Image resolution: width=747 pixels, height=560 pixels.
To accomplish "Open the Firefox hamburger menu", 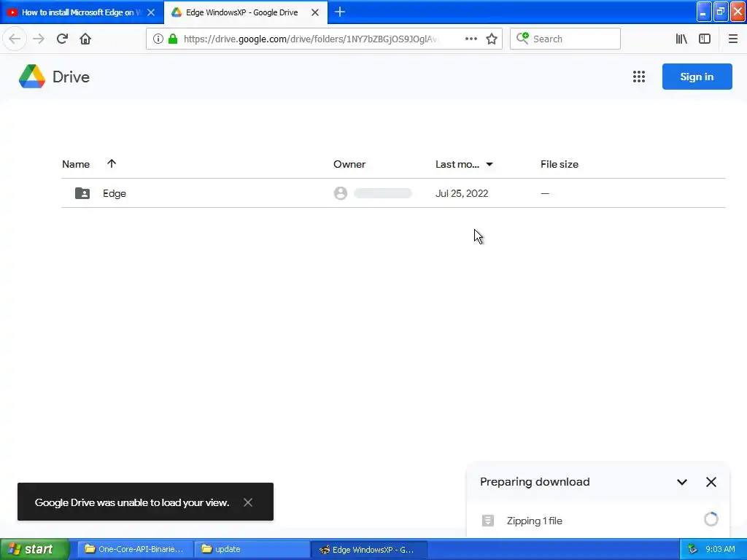I will tap(732, 39).
